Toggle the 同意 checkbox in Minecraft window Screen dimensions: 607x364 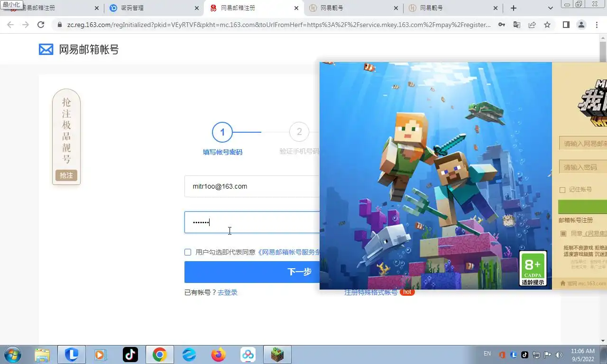tap(563, 234)
